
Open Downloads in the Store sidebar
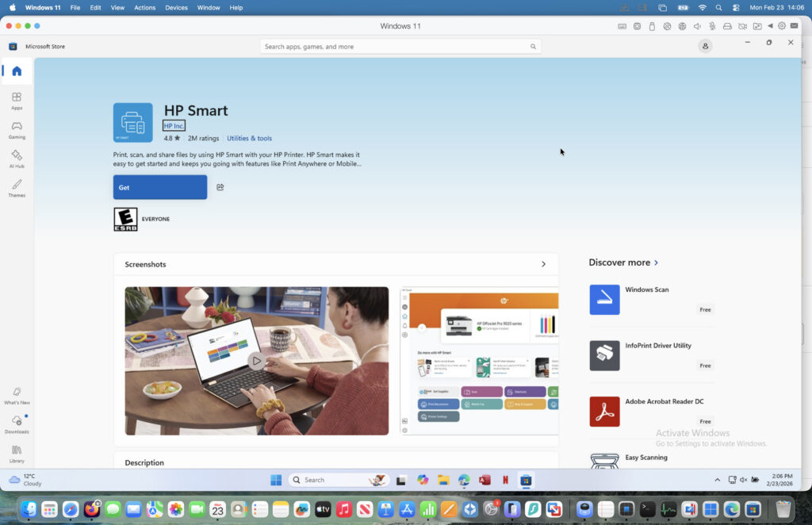[x=16, y=426]
